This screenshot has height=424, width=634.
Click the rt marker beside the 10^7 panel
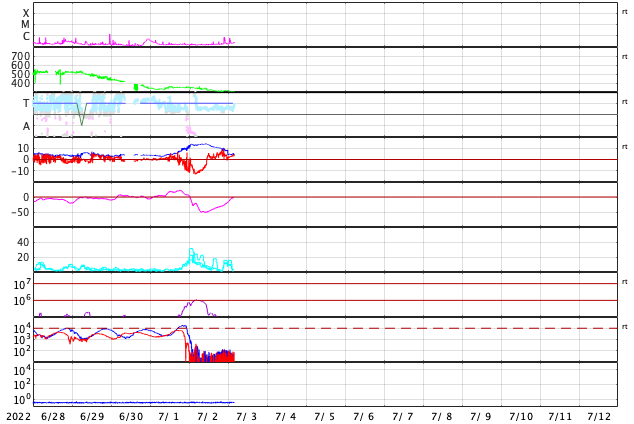tap(625, 282)
